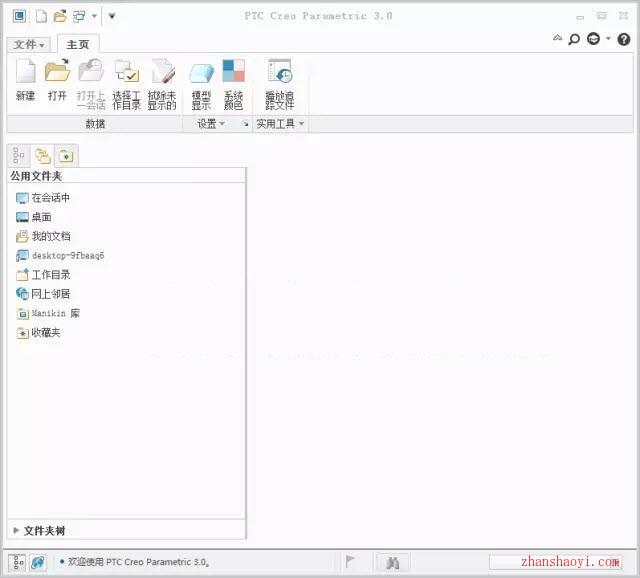
Task: Click Play Trail File (播放追踪文件) icon
Action: (280, 71)
